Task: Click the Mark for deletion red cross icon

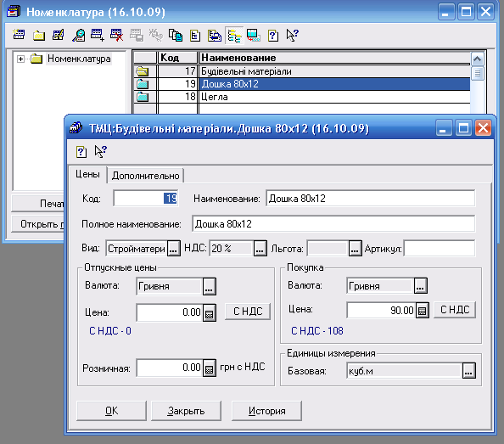Action: [116, 35]
